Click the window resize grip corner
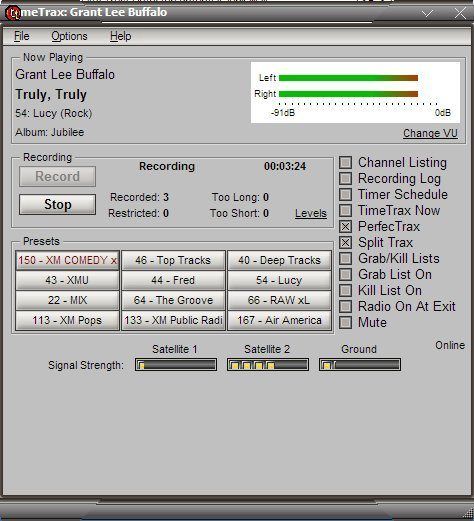 pyautogui.click(x=468, y=513)
